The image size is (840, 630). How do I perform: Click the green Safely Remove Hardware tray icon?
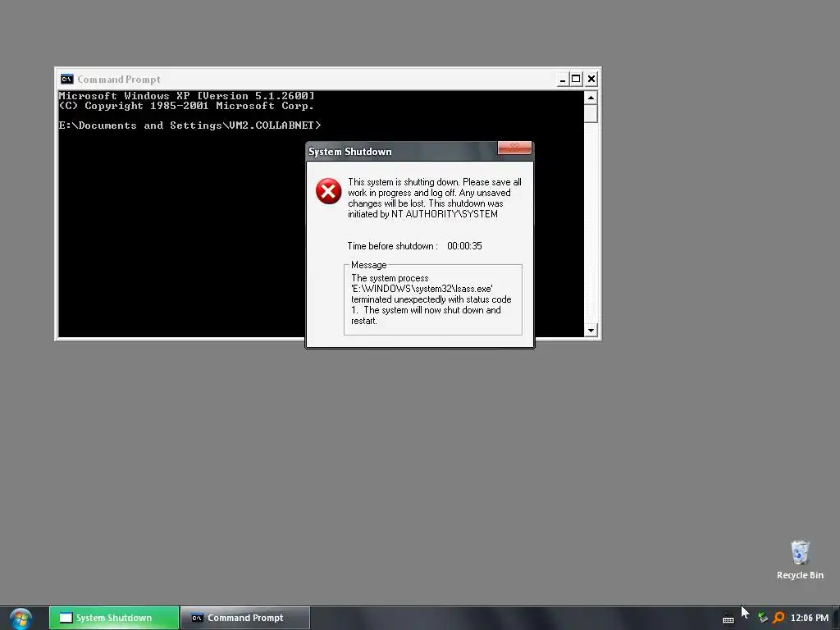coord(763,618)
